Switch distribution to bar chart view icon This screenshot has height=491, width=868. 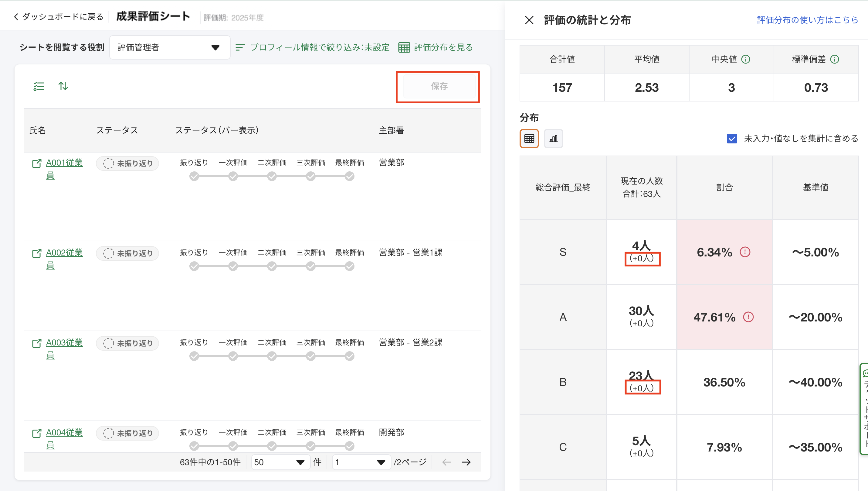[x=553, y=139]
